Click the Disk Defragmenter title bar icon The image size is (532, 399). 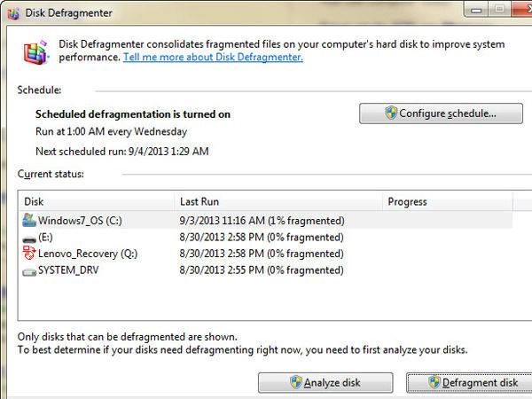pos(12,12)
